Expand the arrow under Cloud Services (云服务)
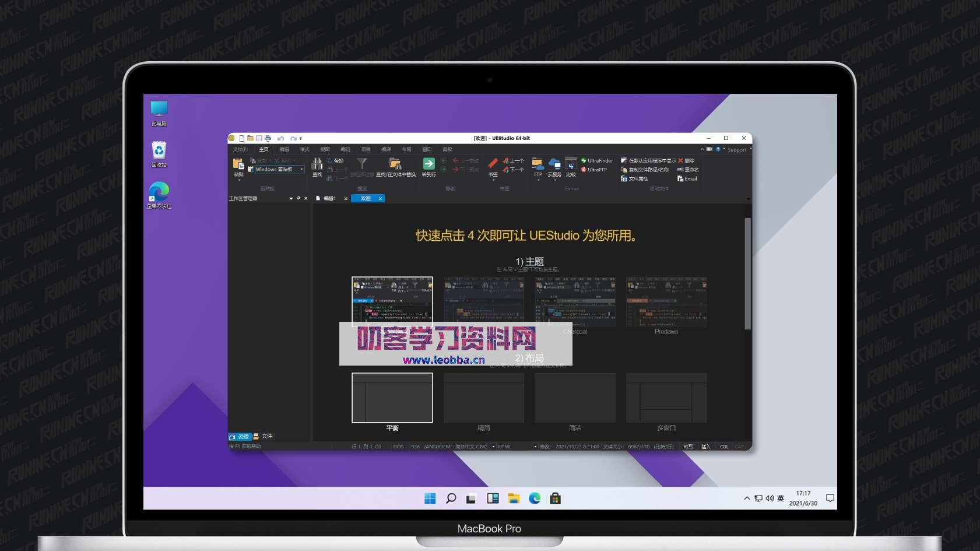 (554, 180)
